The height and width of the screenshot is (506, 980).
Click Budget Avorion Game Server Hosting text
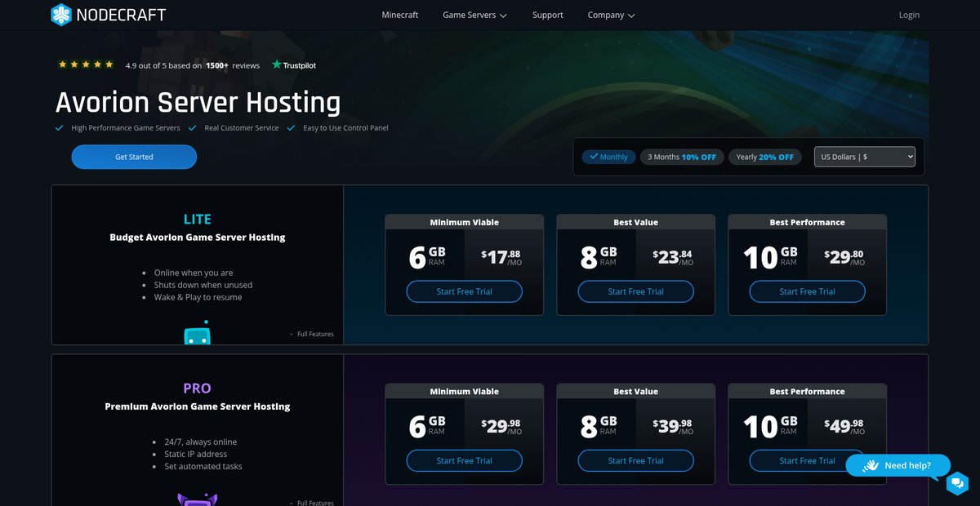(198, 237)
